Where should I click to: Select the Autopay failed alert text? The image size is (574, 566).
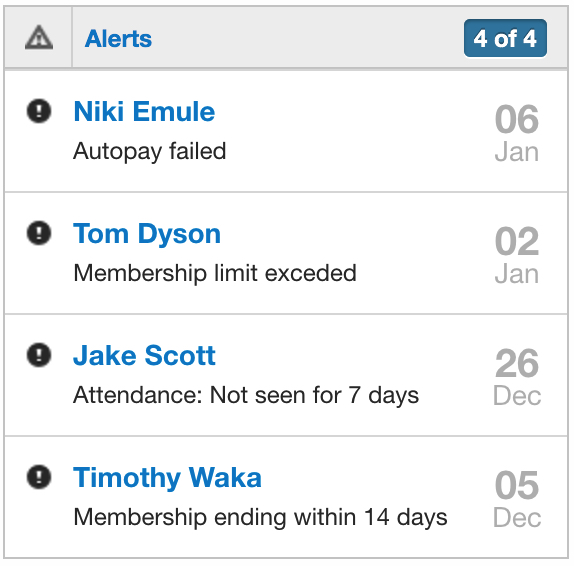coord(149,151)
